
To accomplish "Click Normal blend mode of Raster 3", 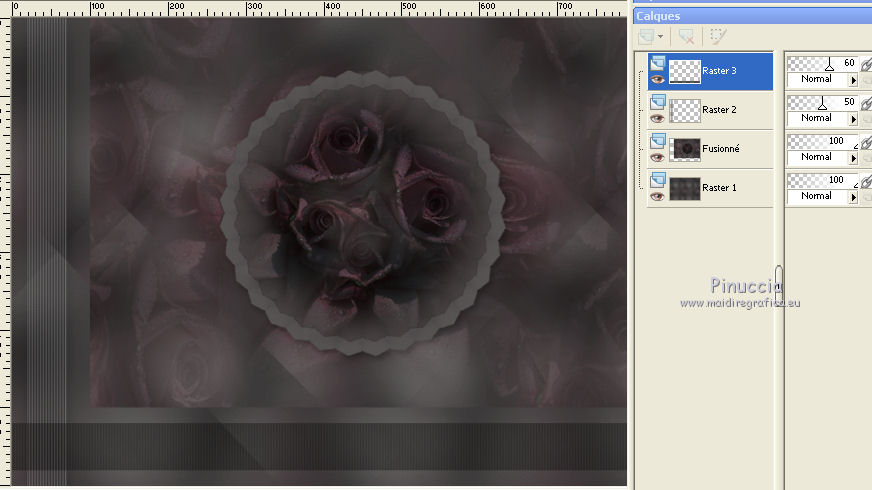I will (816, 79).
